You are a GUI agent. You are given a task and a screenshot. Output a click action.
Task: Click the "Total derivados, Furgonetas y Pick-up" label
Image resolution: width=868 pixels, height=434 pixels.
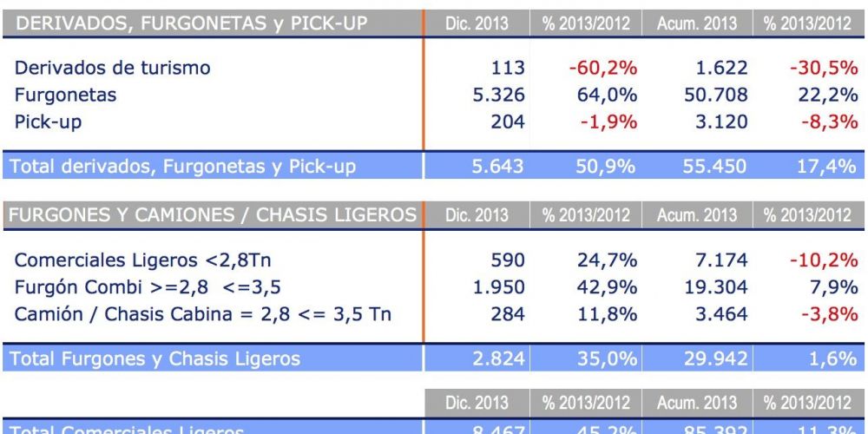click(185, 167)
